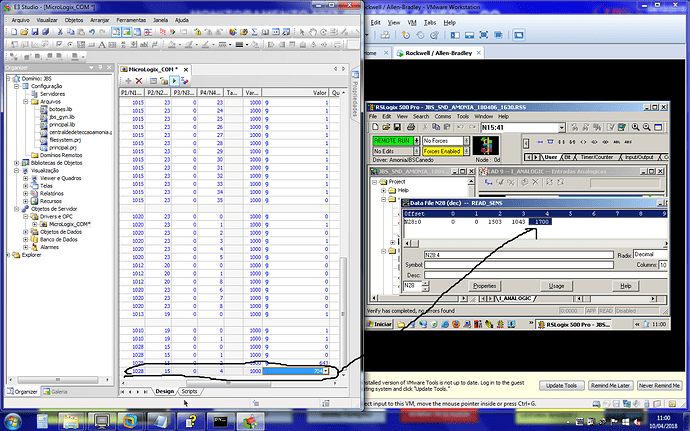
Task: Open the Comms menu in RSLogix 500
Action: pyautogui.click(x=442, y=117)
